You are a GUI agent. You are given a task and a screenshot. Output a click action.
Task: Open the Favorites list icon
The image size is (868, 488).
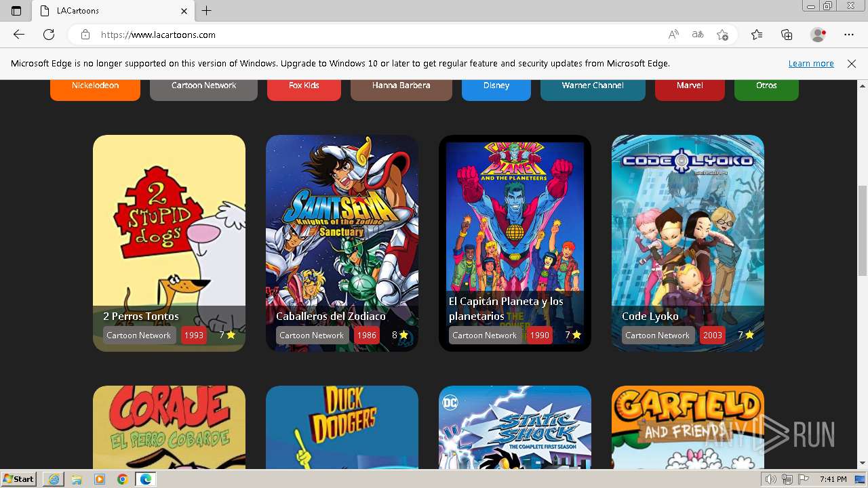(x=757, y=35)
